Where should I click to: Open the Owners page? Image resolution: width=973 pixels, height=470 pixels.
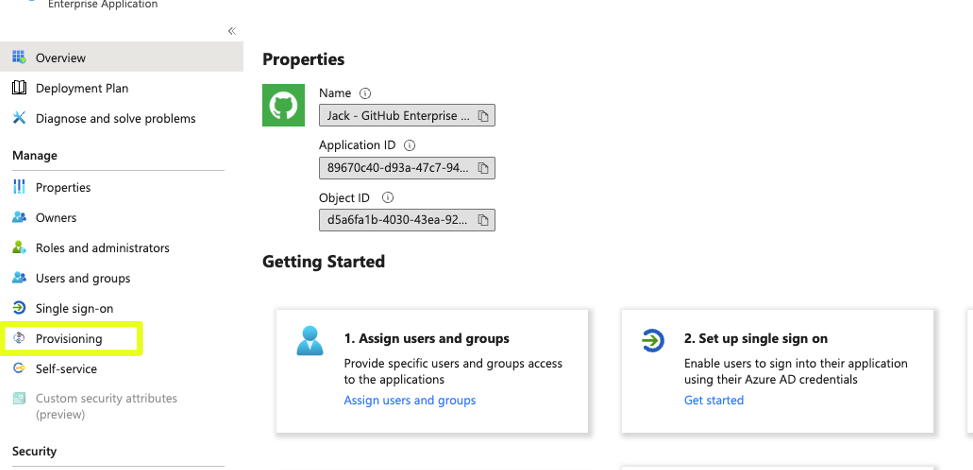[x=56, y=217]
